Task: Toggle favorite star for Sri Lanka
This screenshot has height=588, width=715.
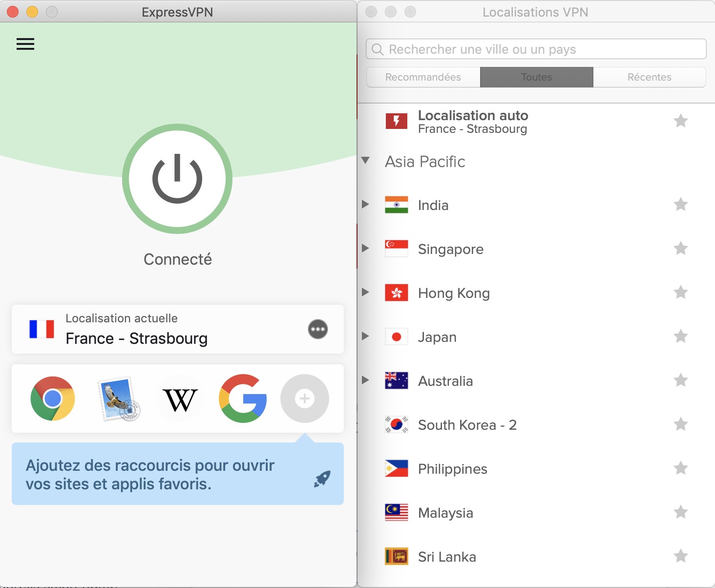Action: point(681,556)
